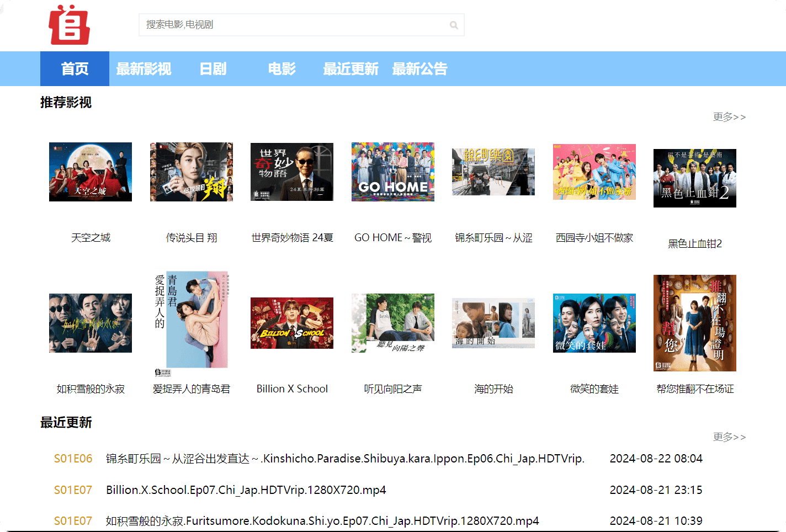Click the red site logo

[x=69, y=25]
